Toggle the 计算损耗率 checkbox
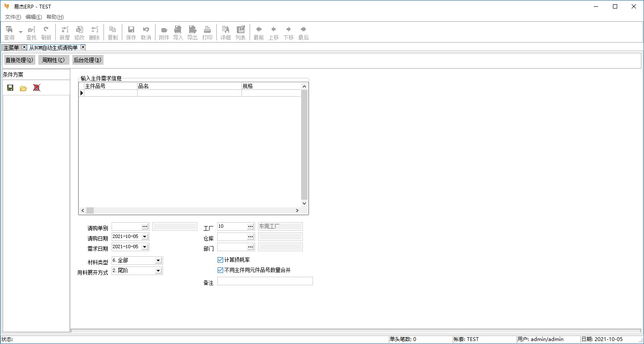The height and width of the screenshot is (344, 644). tap(220, 260)
